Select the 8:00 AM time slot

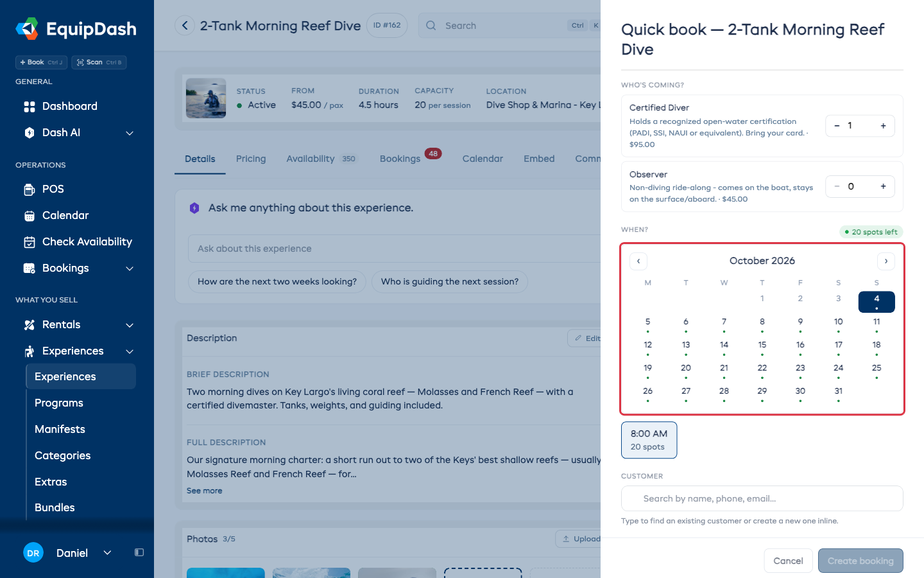click(649, 440)
